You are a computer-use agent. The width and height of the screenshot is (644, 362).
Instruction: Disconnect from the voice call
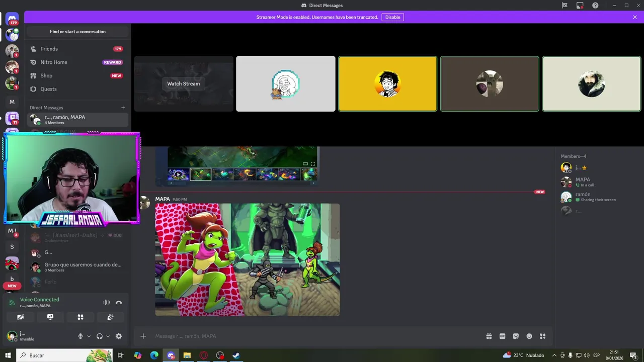[x=119, y=302]
